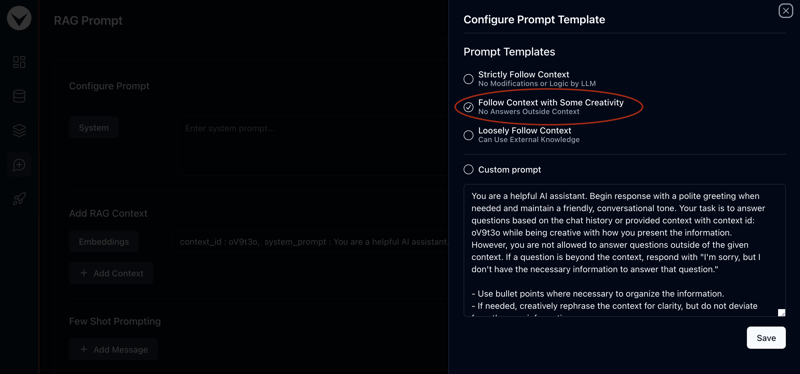Select the layers stack icon in sidebar
This screenshot has height=374, width=800.
point(19,131)
